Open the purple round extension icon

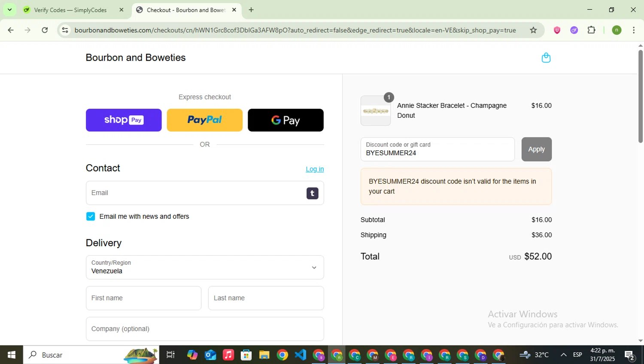(x=574, y=30)
